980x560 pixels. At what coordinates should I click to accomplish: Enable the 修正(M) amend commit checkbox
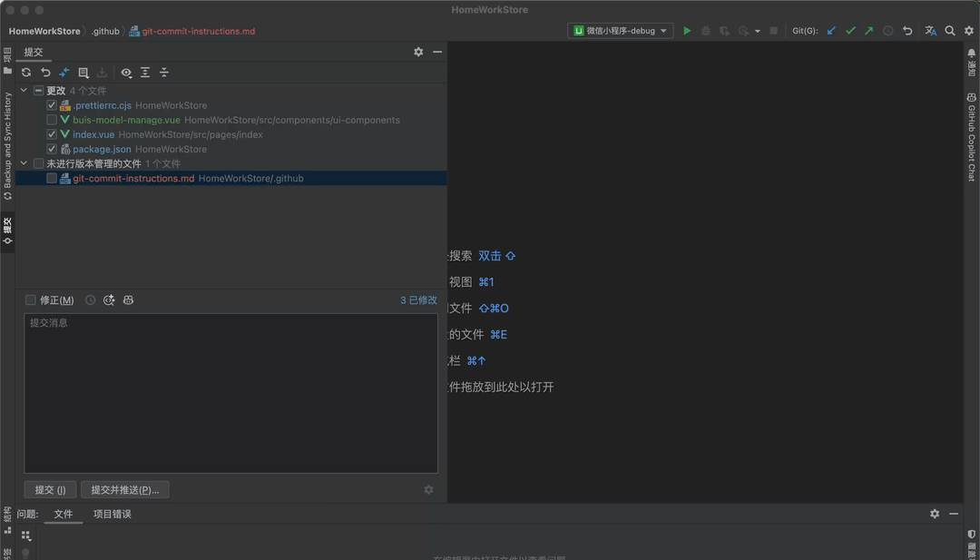point(31,300)
